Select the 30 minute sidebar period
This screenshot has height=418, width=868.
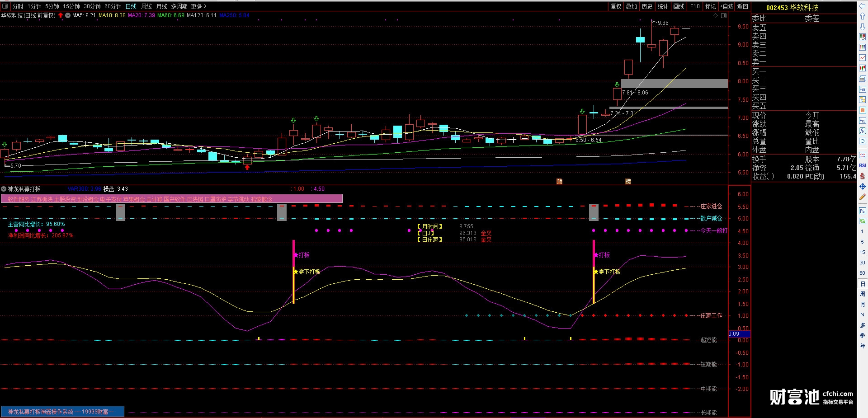coord(862,263)
